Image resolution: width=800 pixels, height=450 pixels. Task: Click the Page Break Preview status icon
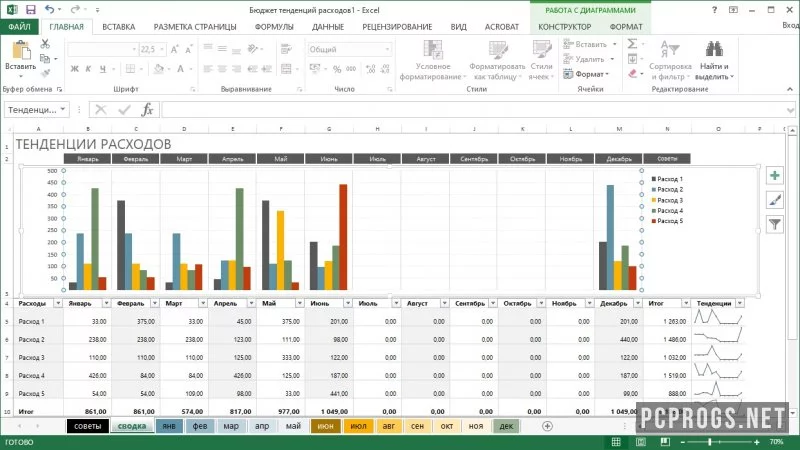tap(665, 442)
